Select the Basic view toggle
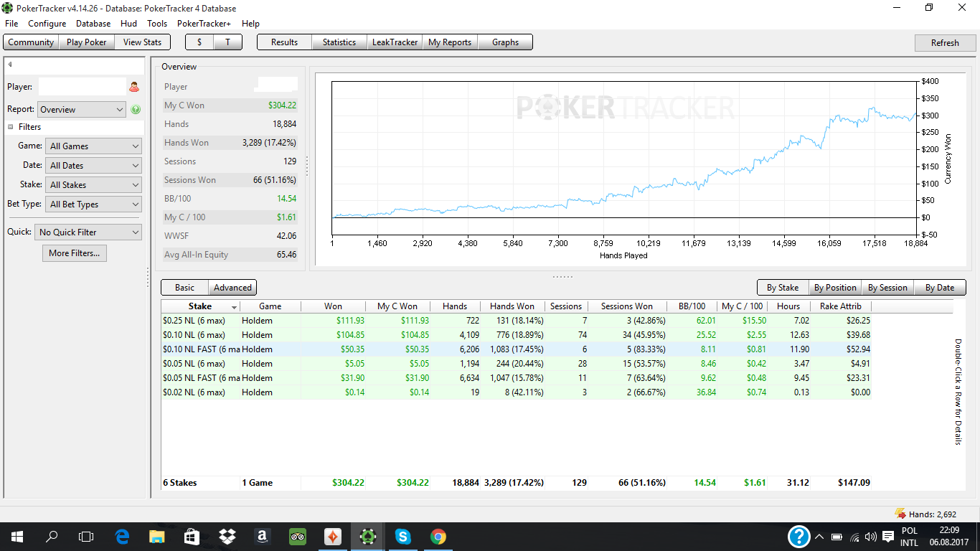 click(184, 288)
